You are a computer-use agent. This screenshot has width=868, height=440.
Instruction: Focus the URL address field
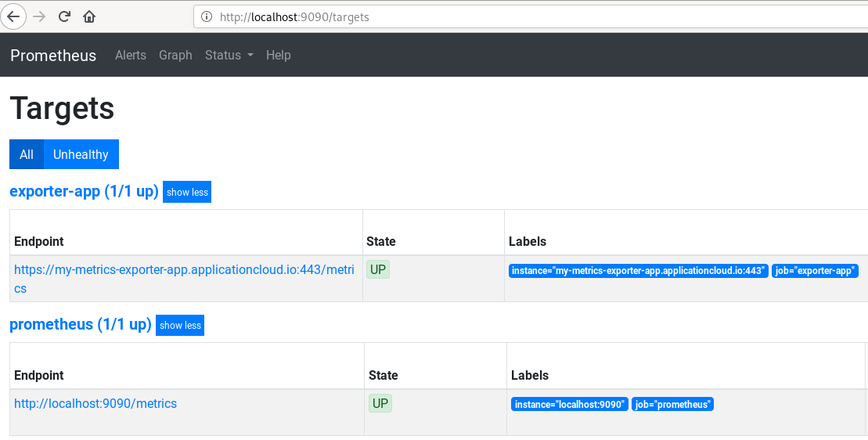[531, 16]
